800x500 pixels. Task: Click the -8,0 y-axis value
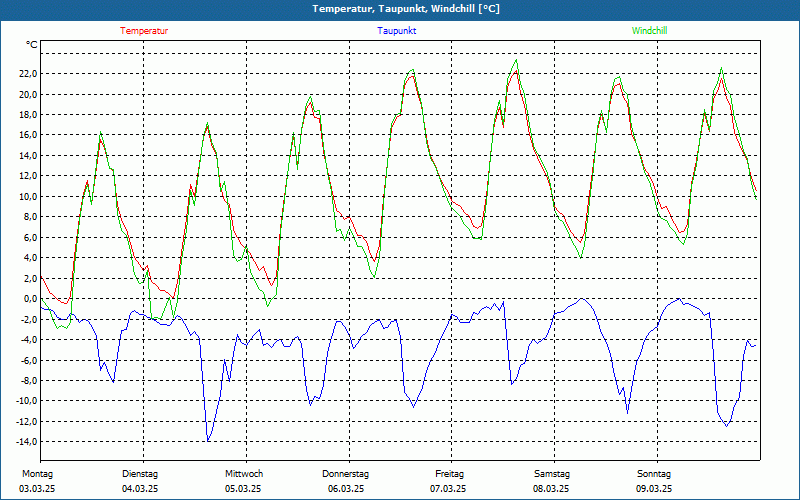(28, 380)
